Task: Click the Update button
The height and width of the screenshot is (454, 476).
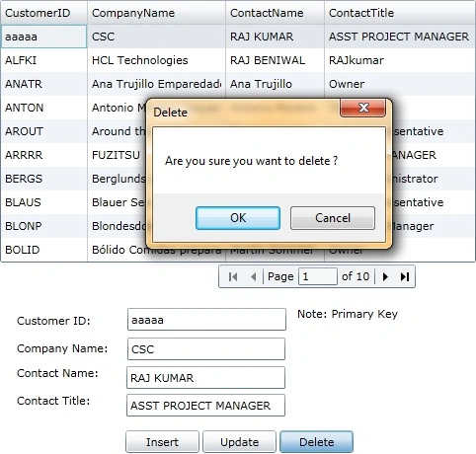Action: click(239, 442)
